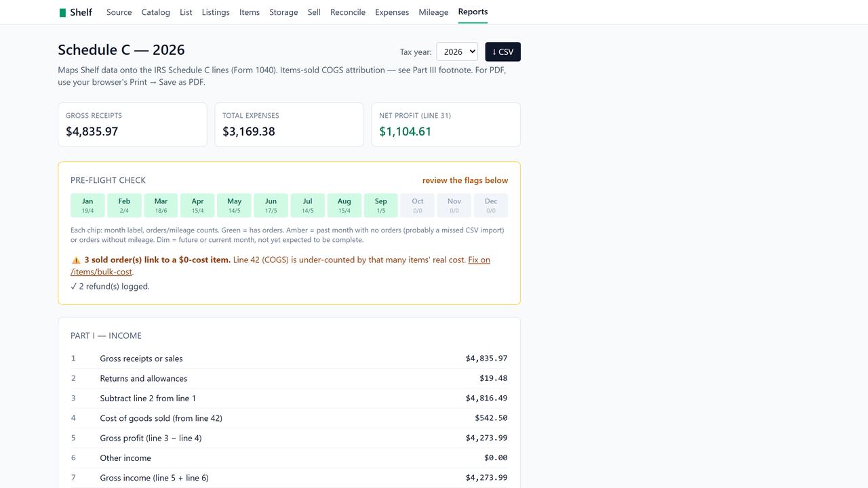The image size is (868, 488).
Task: Select the Reports tab
Action: (473, 12)
